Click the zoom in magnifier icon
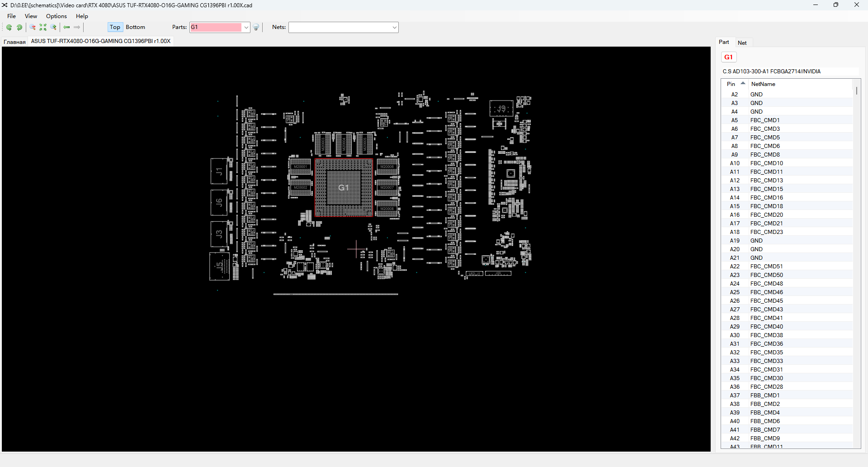 [53, 28]
